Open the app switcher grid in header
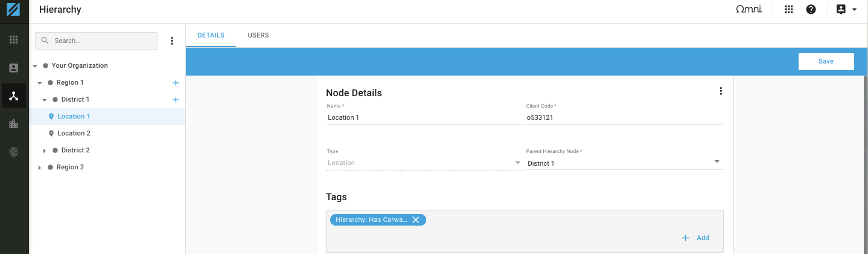 coord(788,10)
